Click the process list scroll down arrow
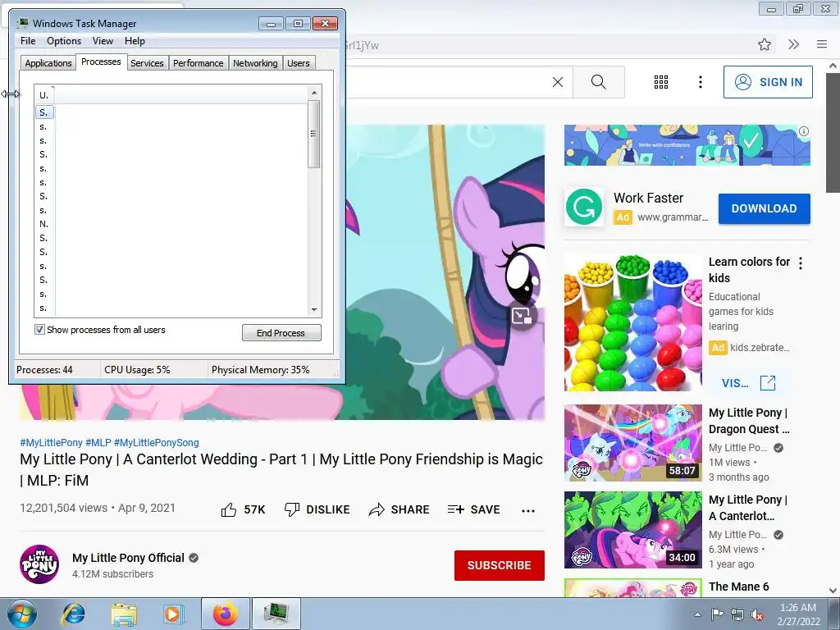 [x=314, y=309]
